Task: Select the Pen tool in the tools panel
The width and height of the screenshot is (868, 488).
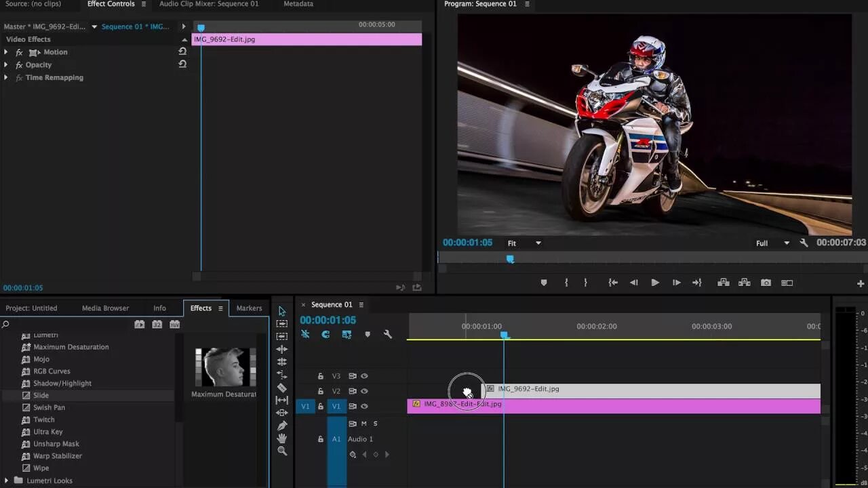Action: 282,426
